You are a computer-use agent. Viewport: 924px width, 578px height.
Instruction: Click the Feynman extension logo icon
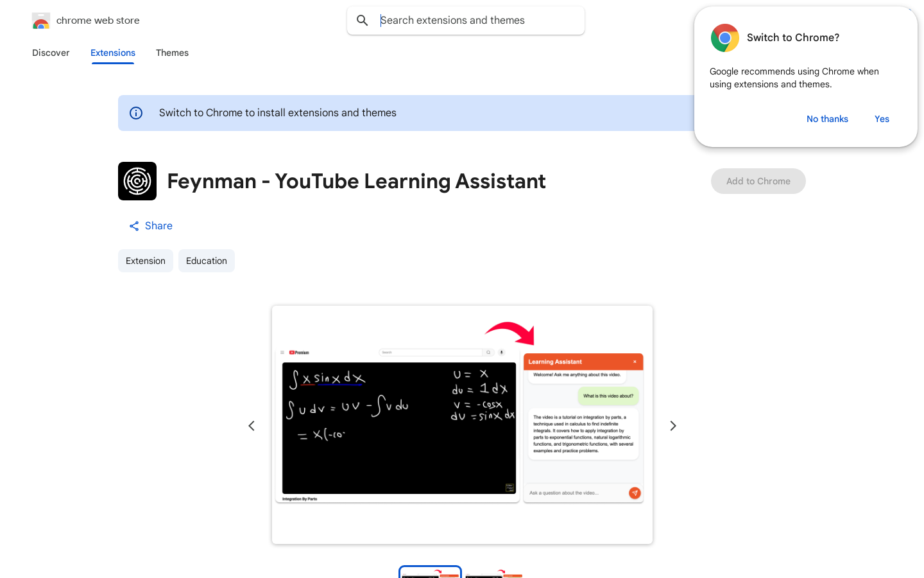point(137,181)
